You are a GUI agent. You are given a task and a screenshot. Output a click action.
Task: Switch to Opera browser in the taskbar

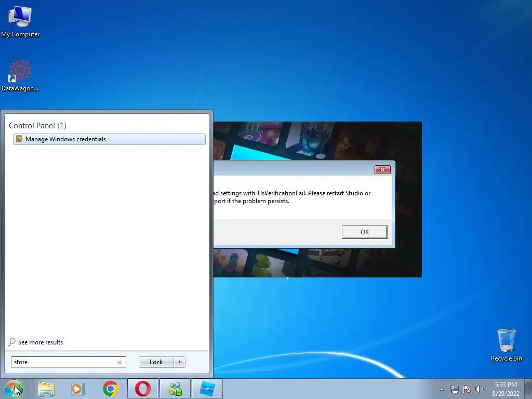pos(143,389)
